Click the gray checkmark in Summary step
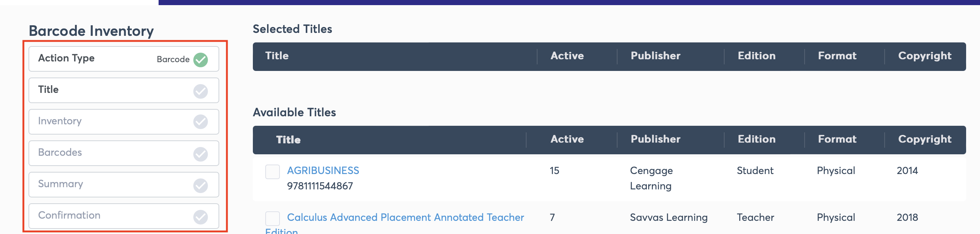980x234 pixels. pos(201,186)
